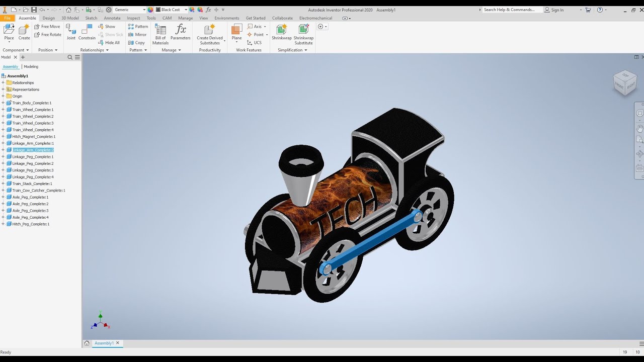Open the File menu
Viewport: 644px width, 362px height.
point(7,18)
